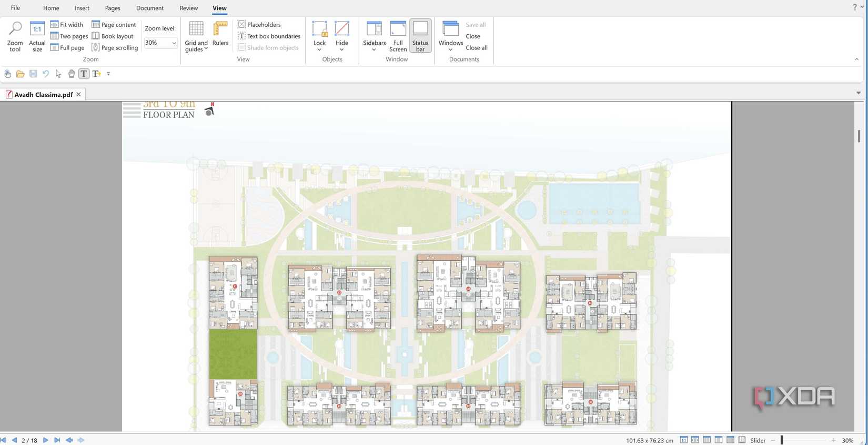Viewport: 868px width, 445px height.
Task: Switch to the Review ribbon tab
Action: pyautogui.click(x=189, y=8)
